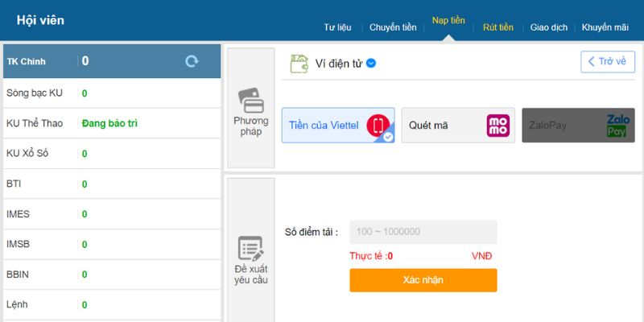
Task: Select Quét mã MoMo payment option
Action: click(457, 126)
